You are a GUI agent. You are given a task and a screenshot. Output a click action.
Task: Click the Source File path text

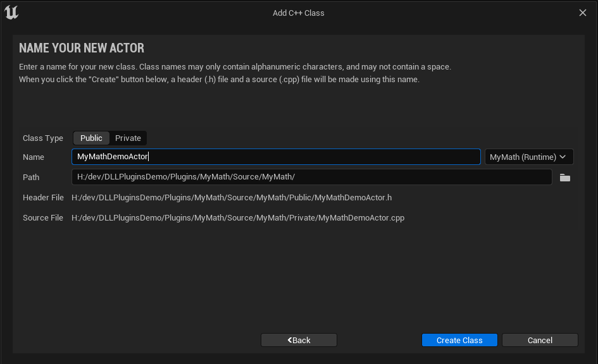[x=238, y=218]
